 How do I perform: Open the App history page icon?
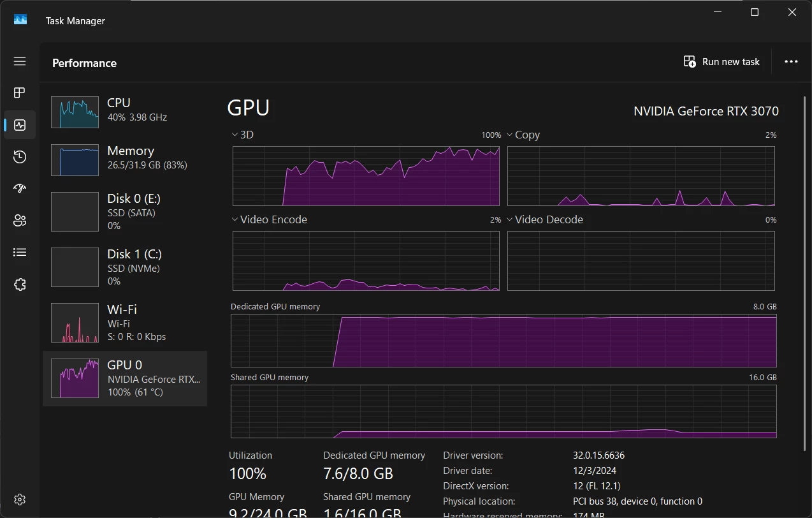tap(20, 157)
